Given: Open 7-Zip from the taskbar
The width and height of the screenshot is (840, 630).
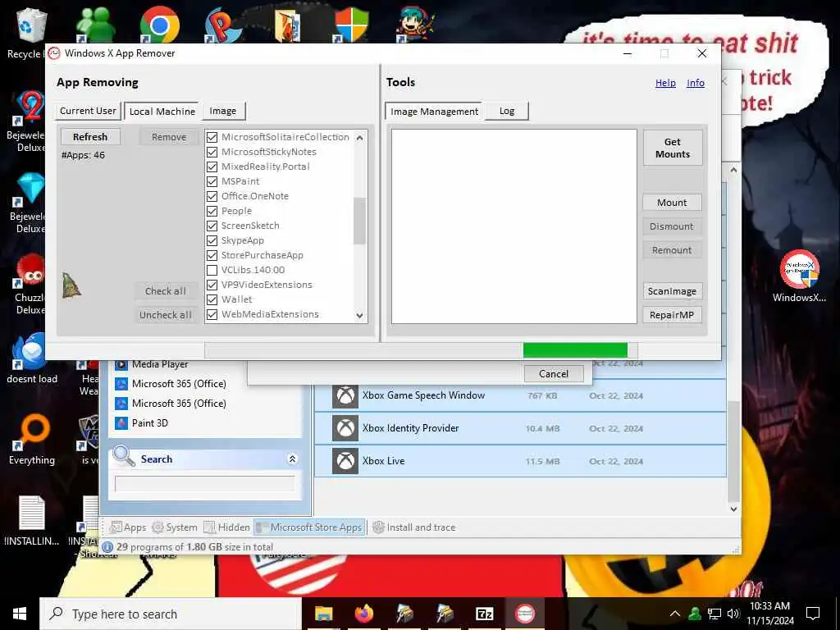Looking at the screenshot, I should [x=484, y=614].
